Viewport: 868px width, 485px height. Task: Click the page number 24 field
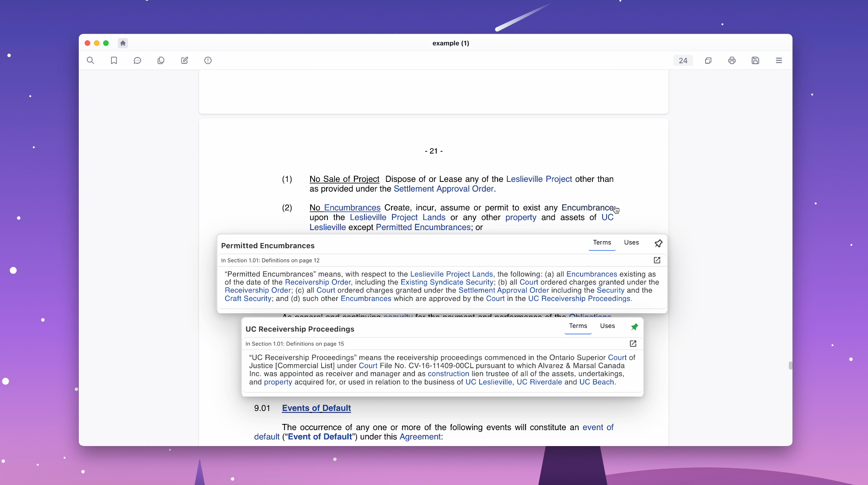683,61
